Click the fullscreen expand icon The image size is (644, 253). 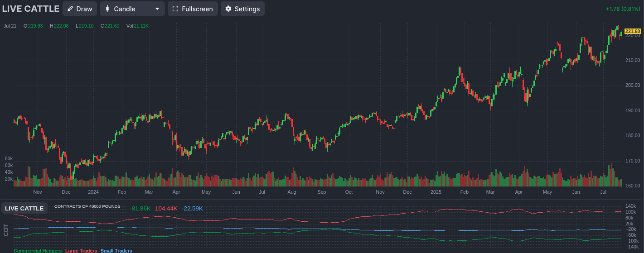coord(175,9)
